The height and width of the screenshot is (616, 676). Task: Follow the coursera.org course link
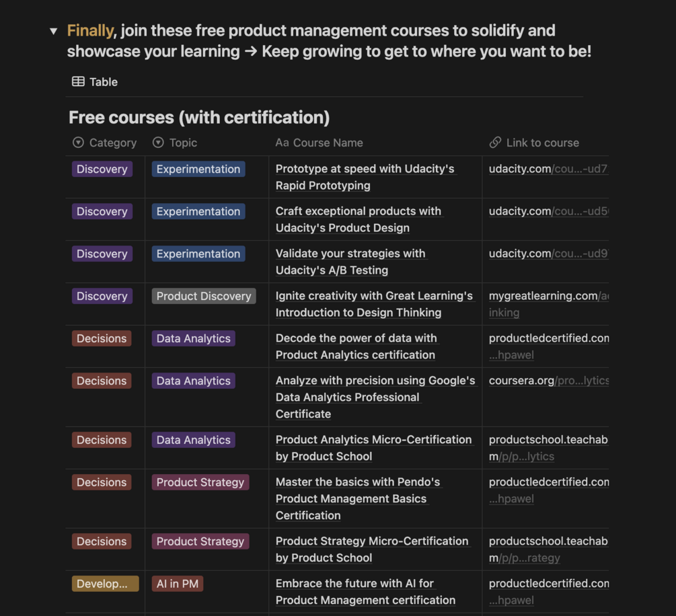pos(548,381)
